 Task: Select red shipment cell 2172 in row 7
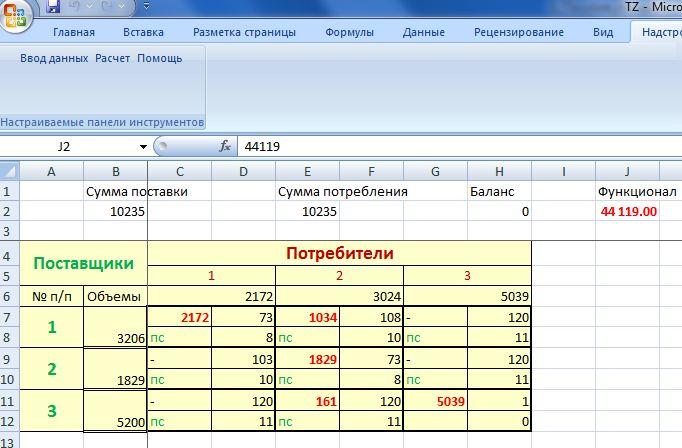click(x=179, y=317)
